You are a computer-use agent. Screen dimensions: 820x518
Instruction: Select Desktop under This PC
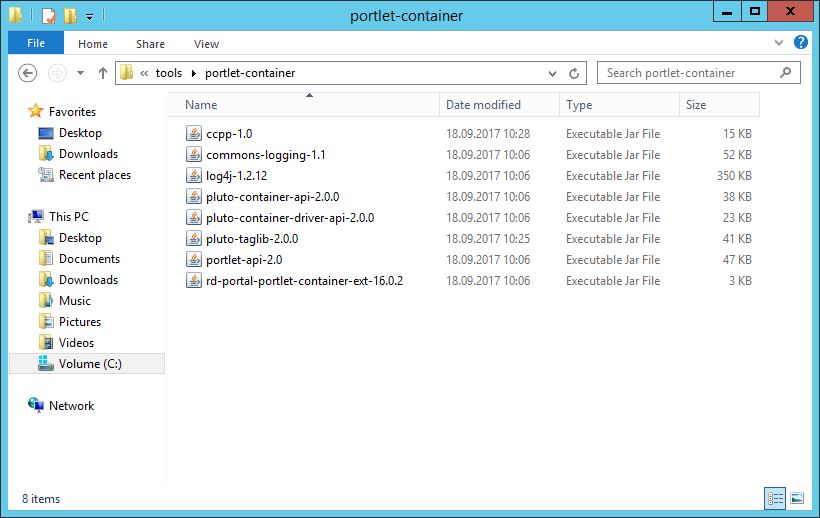coord(80,238)
